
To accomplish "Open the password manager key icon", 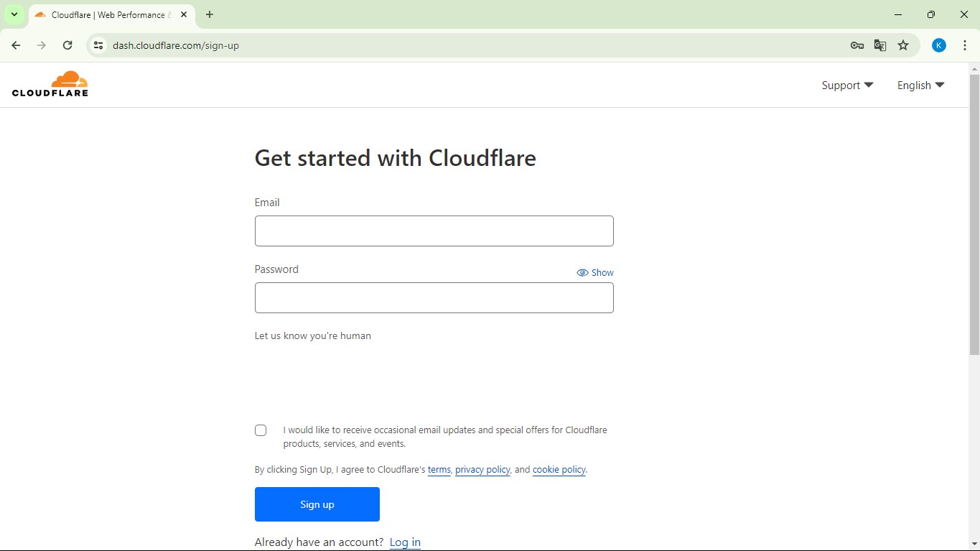I will click(857, 45).
